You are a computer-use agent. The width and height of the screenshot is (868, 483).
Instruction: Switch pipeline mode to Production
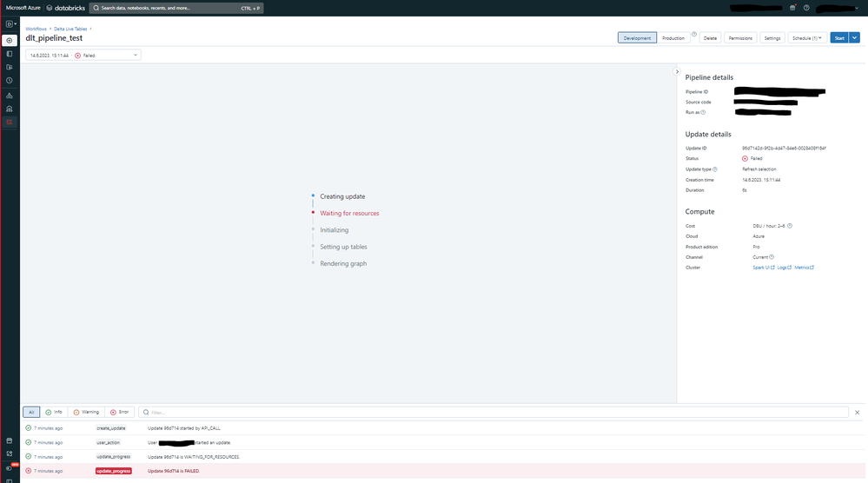(673, 38)
